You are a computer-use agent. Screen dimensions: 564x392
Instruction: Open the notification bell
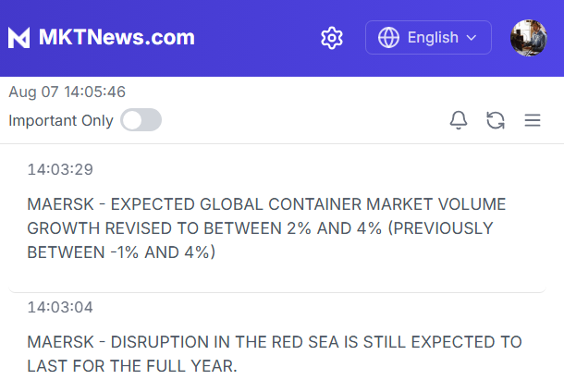point(459,120)
